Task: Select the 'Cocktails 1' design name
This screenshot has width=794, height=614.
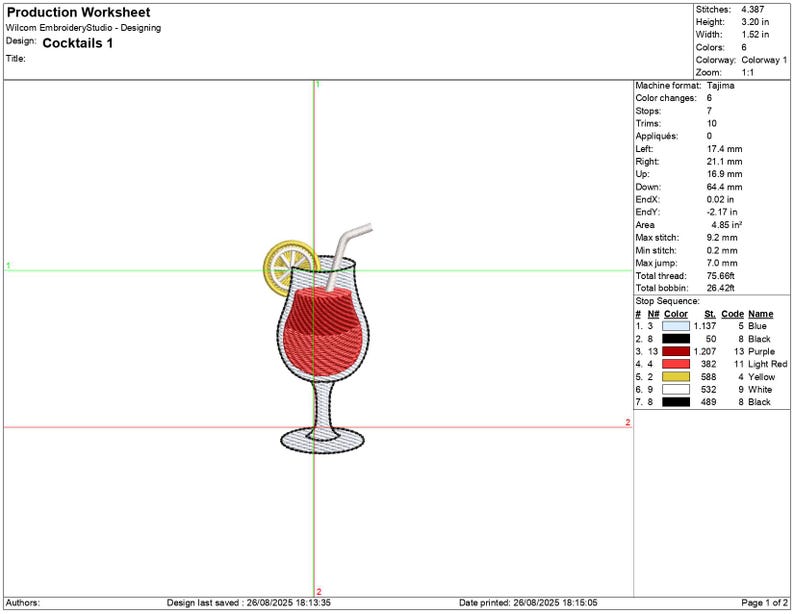Action: pyautogui.click(x=77, y=43)
